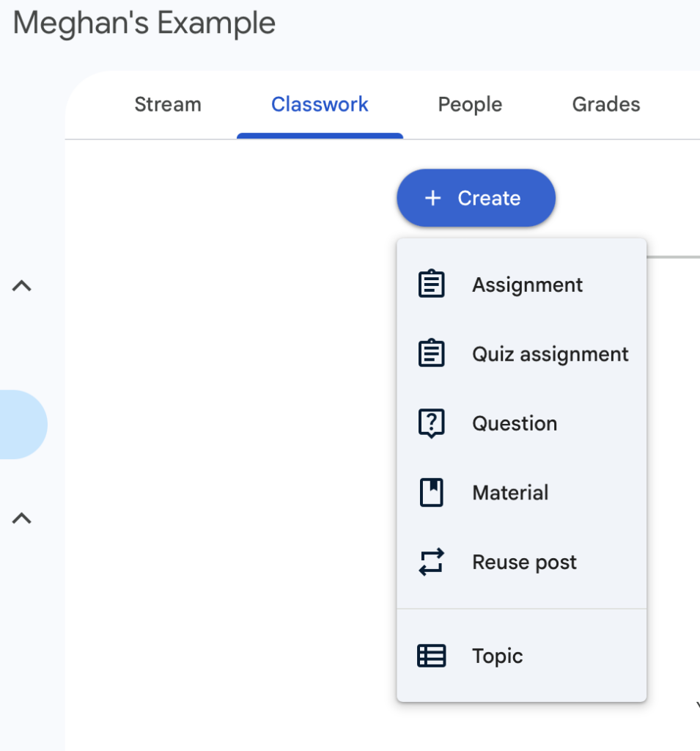Go to the People tab
Screen dimensions: 700x751
(470, 105)
